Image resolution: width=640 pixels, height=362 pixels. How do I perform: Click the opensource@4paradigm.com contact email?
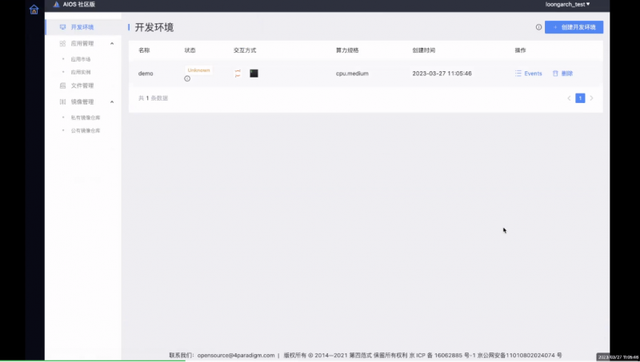click(x=236, y=355)
